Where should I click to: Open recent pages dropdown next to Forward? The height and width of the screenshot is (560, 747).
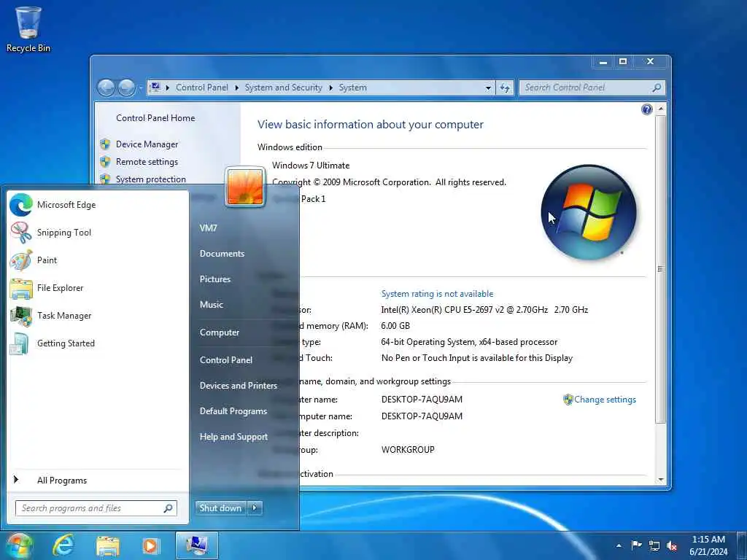140,88
